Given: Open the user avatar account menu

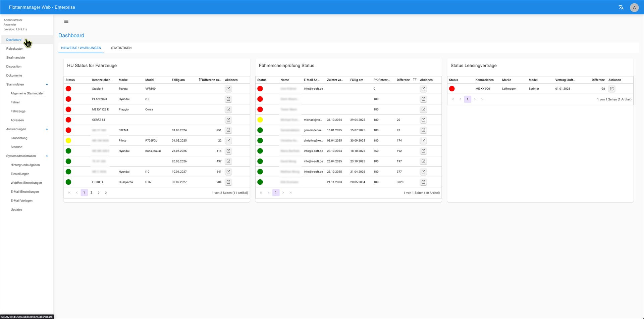Looking at the screenshot, I should pos(634,7).
